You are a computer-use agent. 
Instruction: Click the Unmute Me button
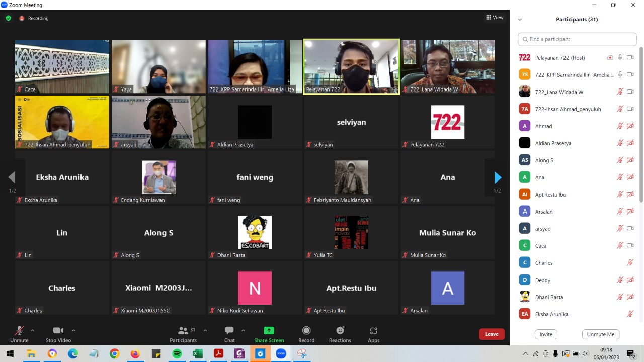[600, 334]
